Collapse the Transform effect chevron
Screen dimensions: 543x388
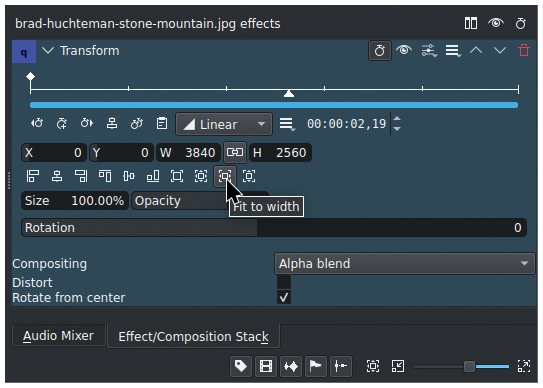(48, 51)
